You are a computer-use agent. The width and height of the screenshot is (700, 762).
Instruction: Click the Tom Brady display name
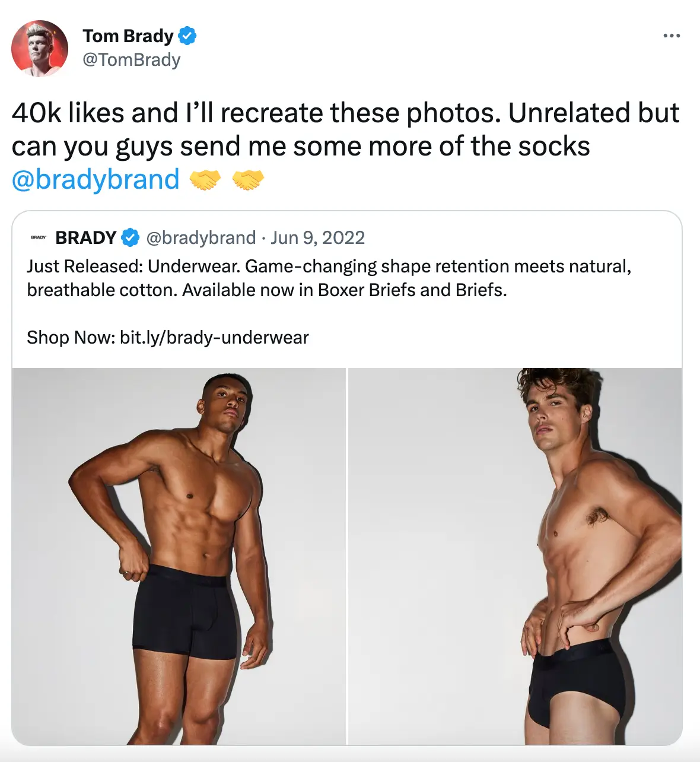tap(128, 36)
